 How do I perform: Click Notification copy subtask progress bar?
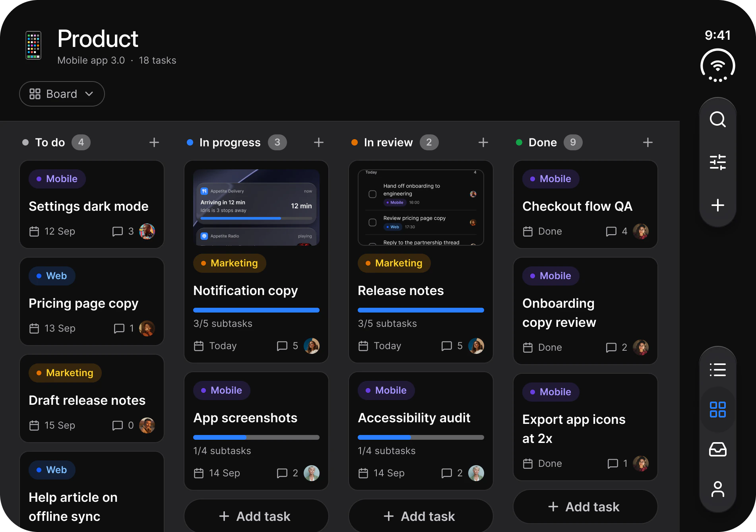(x=256, y=310)
